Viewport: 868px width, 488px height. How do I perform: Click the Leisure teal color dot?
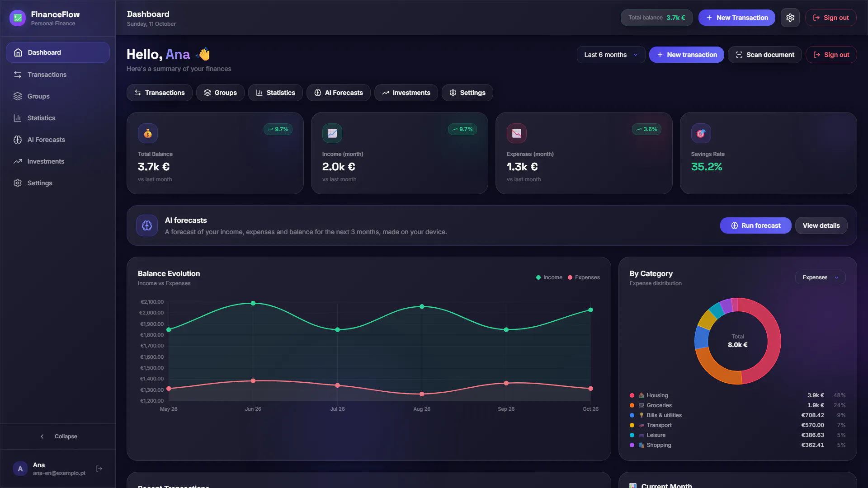[x=632, y=435]
